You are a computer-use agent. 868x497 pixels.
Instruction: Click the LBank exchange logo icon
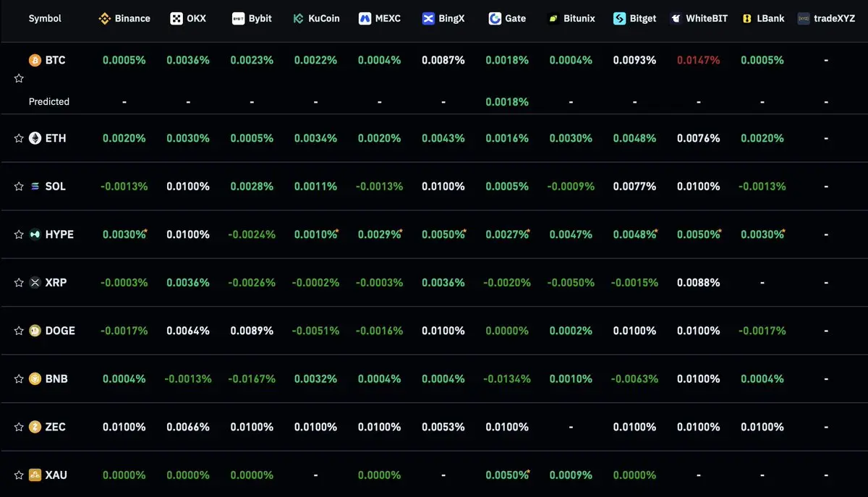[x=747, y=18]
